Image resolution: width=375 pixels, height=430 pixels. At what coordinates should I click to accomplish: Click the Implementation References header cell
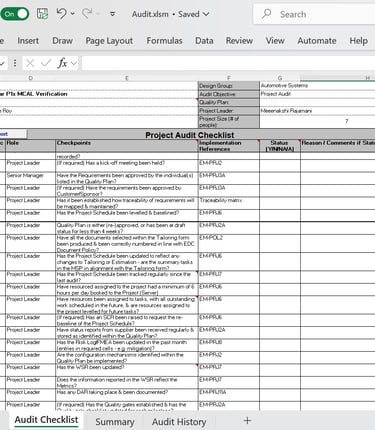pyautogui.click(x=229, y=146)
